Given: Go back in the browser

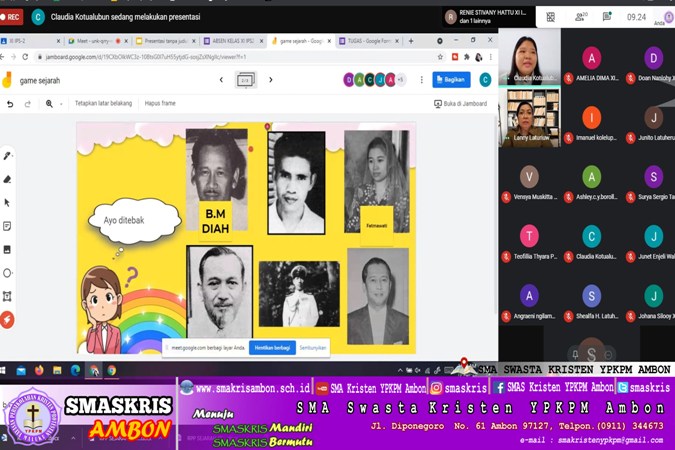Looking at the screenshot, I should (x=2, y=57).
